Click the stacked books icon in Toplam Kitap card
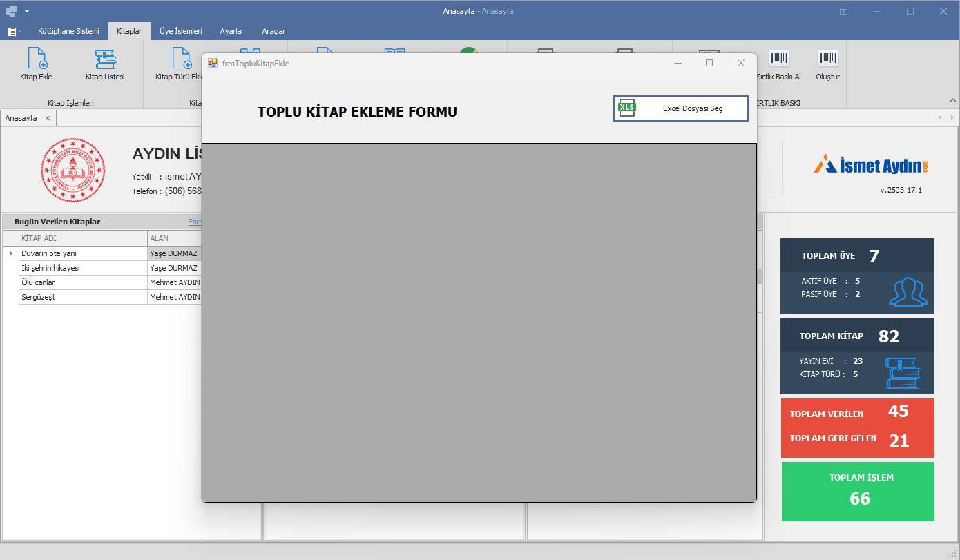 coord(903,373)
